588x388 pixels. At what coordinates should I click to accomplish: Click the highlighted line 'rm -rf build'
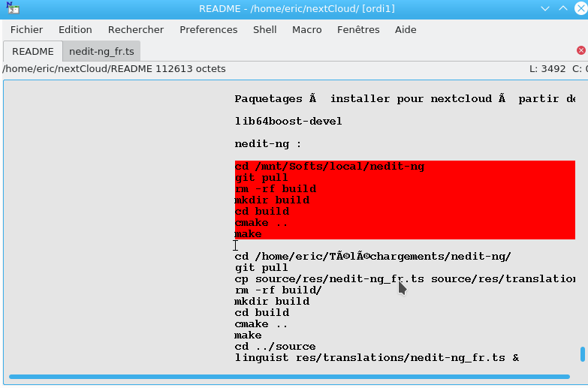pos(276,188)
